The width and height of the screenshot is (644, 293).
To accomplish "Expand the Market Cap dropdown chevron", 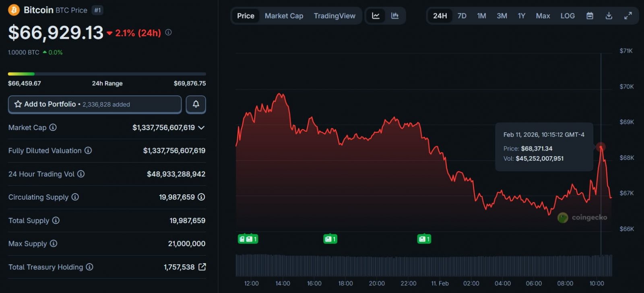I will 202,128.
